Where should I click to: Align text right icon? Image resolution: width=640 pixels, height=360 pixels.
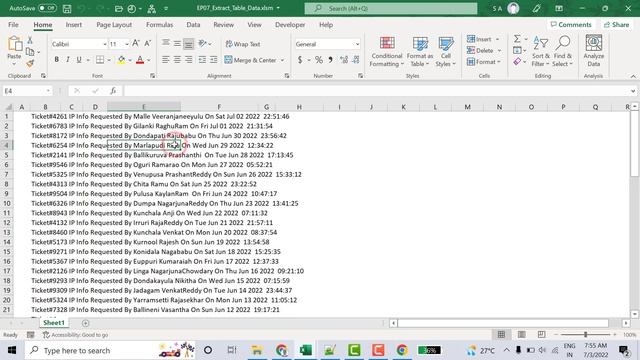[x=189, y=60]
